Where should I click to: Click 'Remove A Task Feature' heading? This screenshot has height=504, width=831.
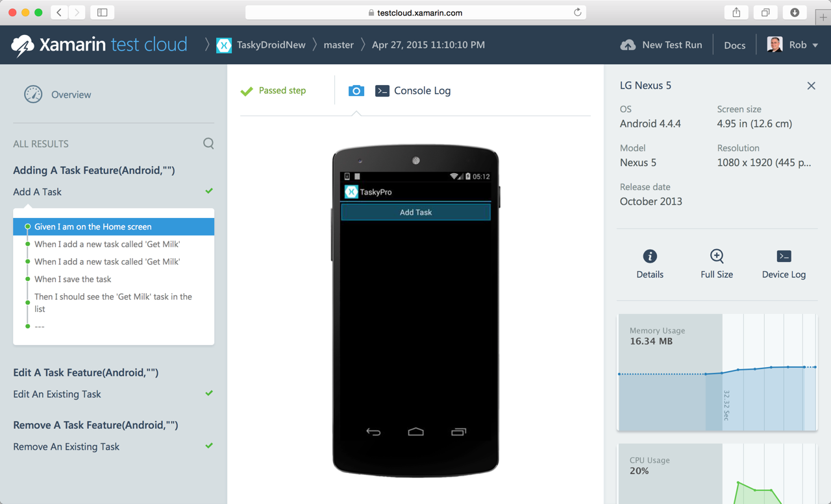(95, 426)
